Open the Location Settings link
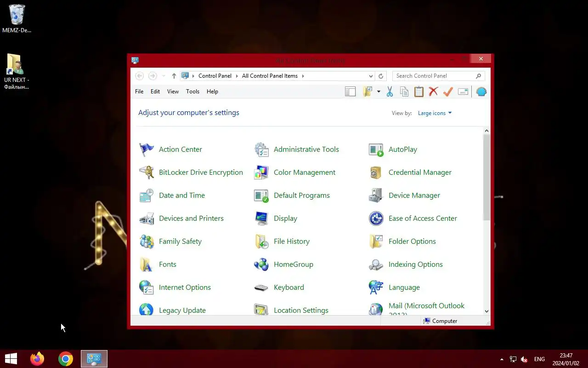588x368 pixels. [301, 310]
